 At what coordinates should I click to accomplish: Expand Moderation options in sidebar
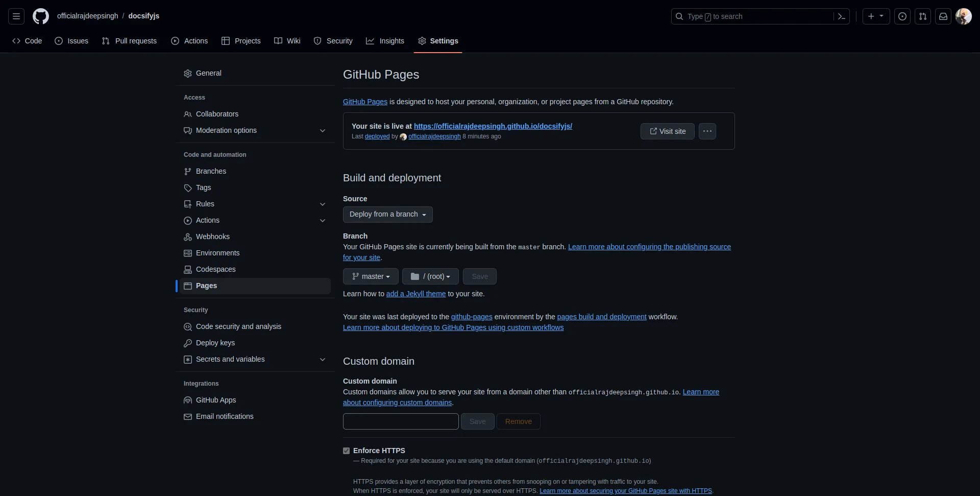click(x=322, y=131)
